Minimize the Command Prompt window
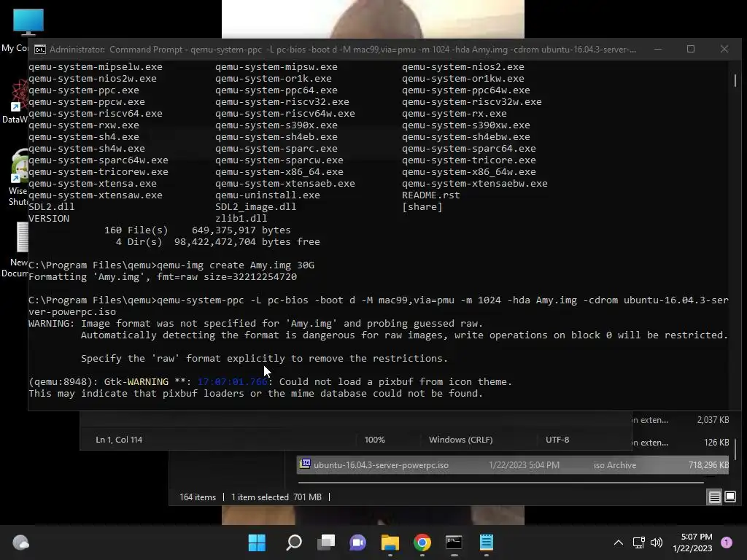This screenshot has height=560, width=747. (x=658, y=49)
